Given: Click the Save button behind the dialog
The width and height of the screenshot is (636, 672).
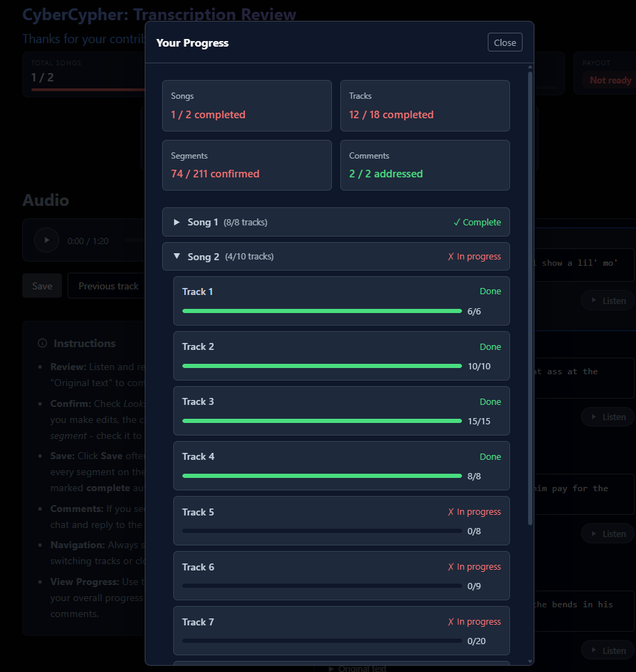Looking at the screenshot, I should 42,286.
